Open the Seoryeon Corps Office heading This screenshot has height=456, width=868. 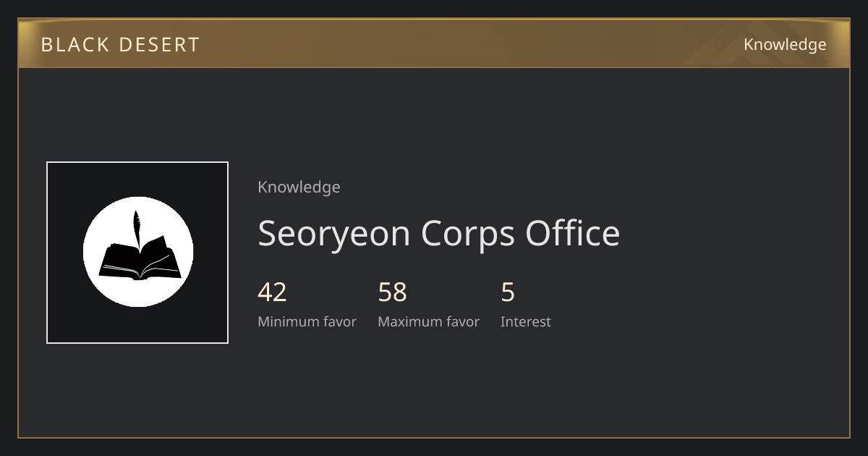[439, 233]
